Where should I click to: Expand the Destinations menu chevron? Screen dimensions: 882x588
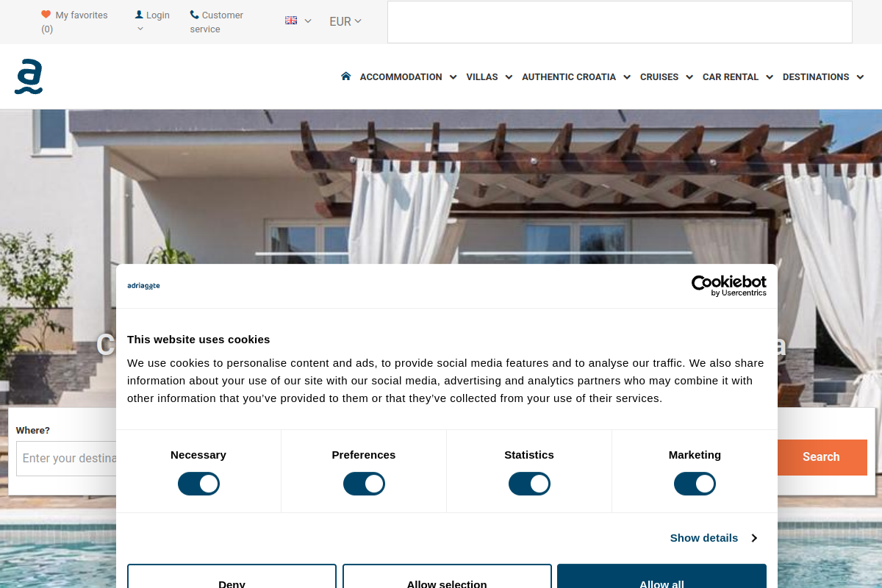pos(860,77)
